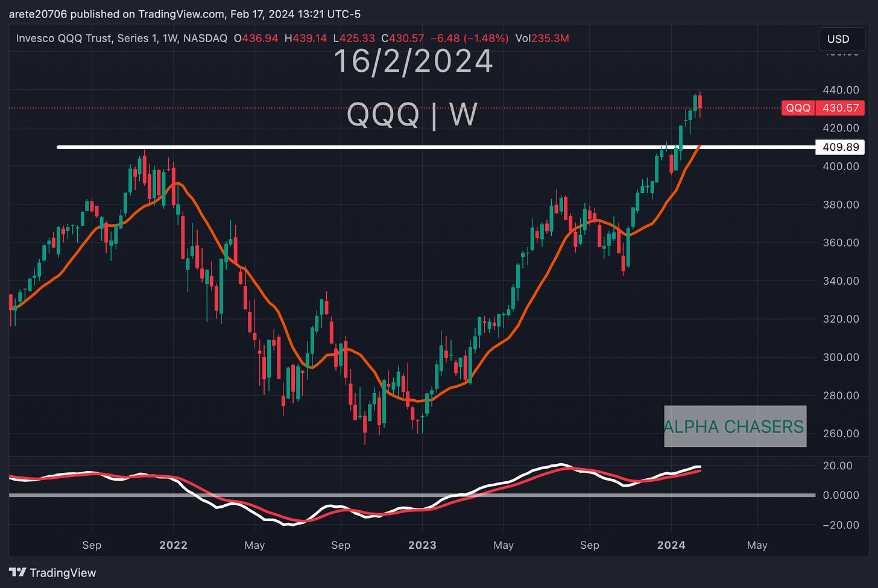The height and width of the screenshot is (588, 878).
Task: Click the ALPHA CHASERS label box
Action: click(x=735, y=426)
